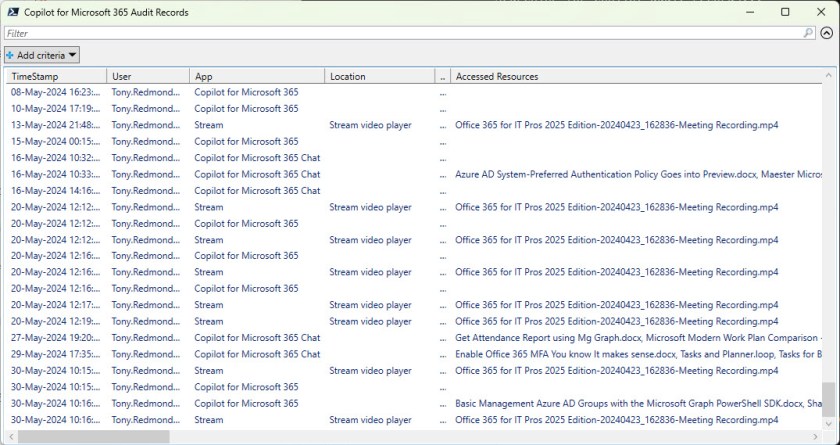
Task: Open the Add criteria dropdown
Action: tap(42, 55)
